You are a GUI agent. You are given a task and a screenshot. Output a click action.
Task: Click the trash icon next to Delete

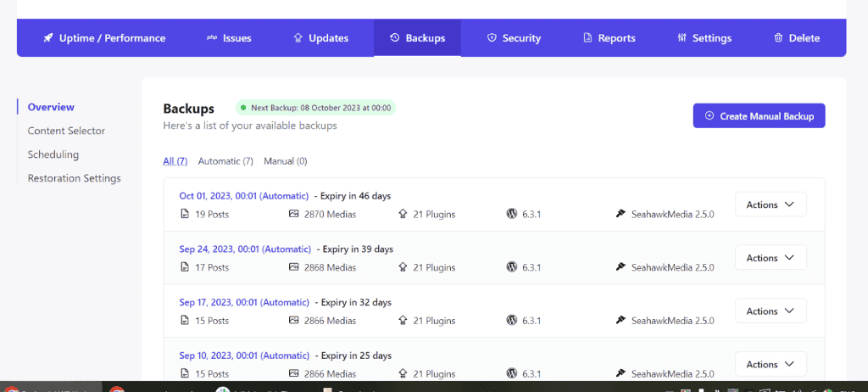click(x=778, y=38)
